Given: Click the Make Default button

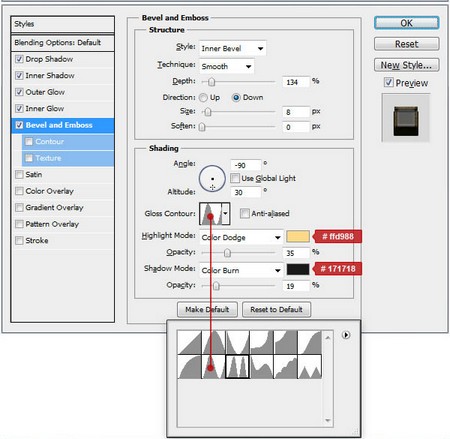Looking at the screenshot, I should (x=207, y=310).
